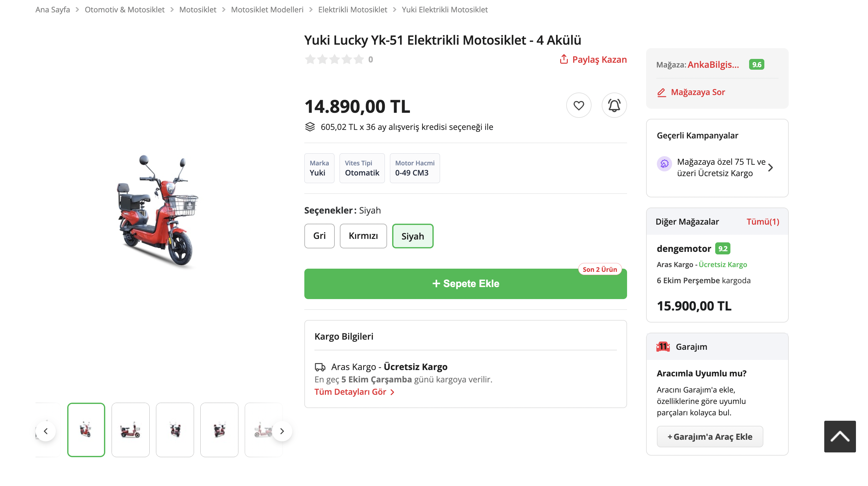Click the Aras Kargo shipping truck icon
868x486 pixels.
(320, 367)
